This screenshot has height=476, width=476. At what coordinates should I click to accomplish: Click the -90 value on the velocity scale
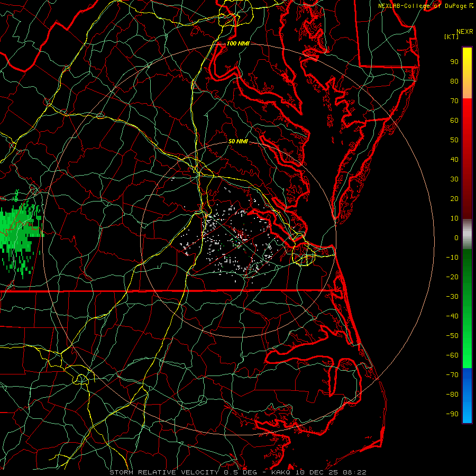[x=452, y=414]
